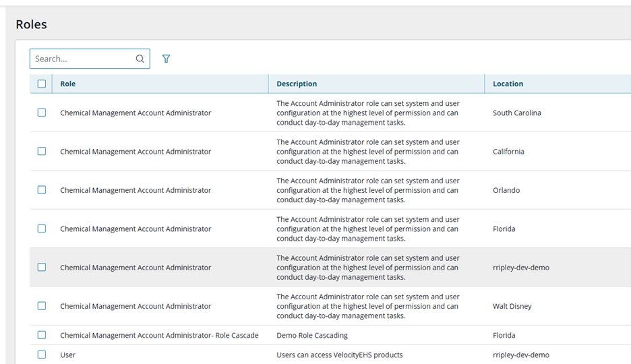Check the South Carolina role row checkbox

[41, 113]
